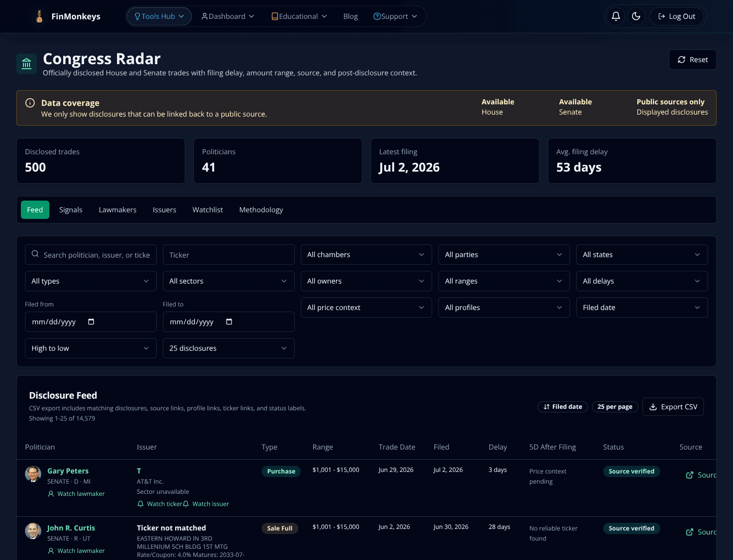Go to the Blog page
Screen dimensions: 733x560
pos(350,16)
